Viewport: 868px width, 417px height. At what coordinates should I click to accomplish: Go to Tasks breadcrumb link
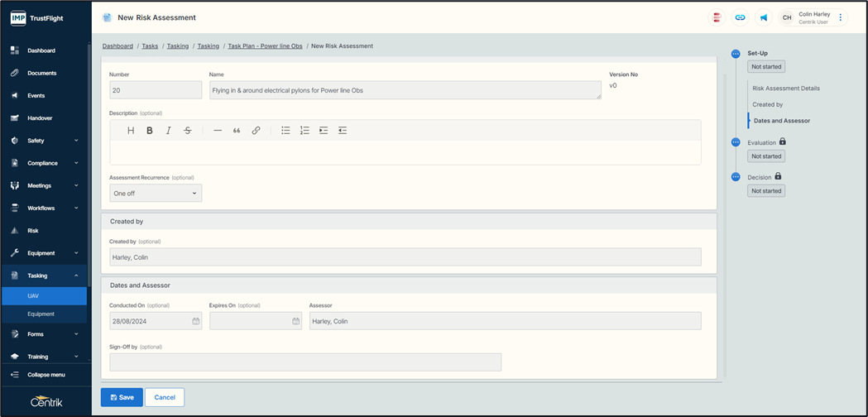[x=150, y=46]
